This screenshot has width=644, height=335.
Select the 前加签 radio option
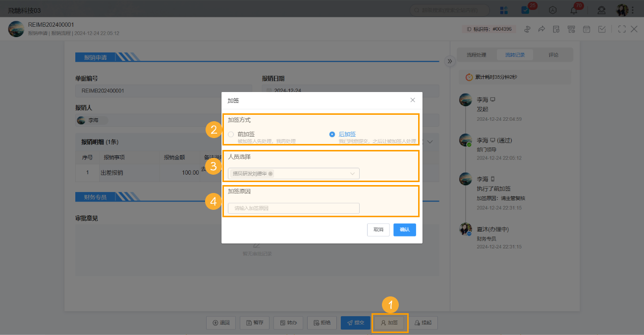[x=230, y=134]
